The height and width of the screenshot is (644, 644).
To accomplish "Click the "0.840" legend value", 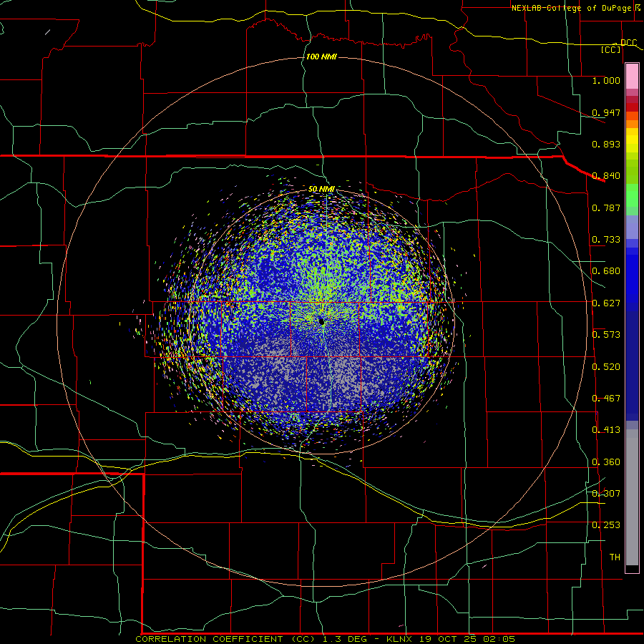I will (606, 176).
